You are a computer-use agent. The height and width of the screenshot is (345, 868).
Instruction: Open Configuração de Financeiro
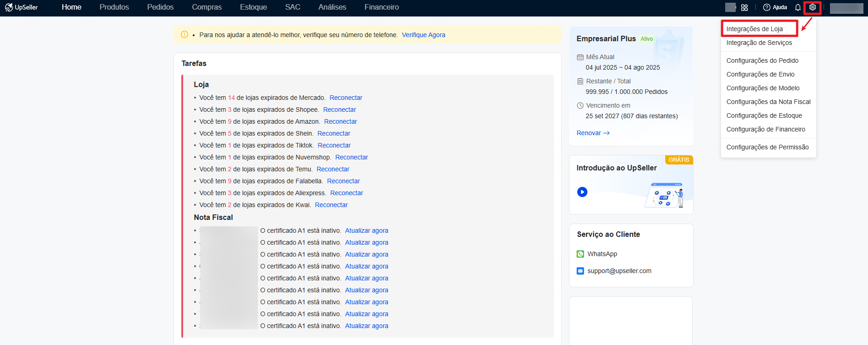click(x=765, y=129)
